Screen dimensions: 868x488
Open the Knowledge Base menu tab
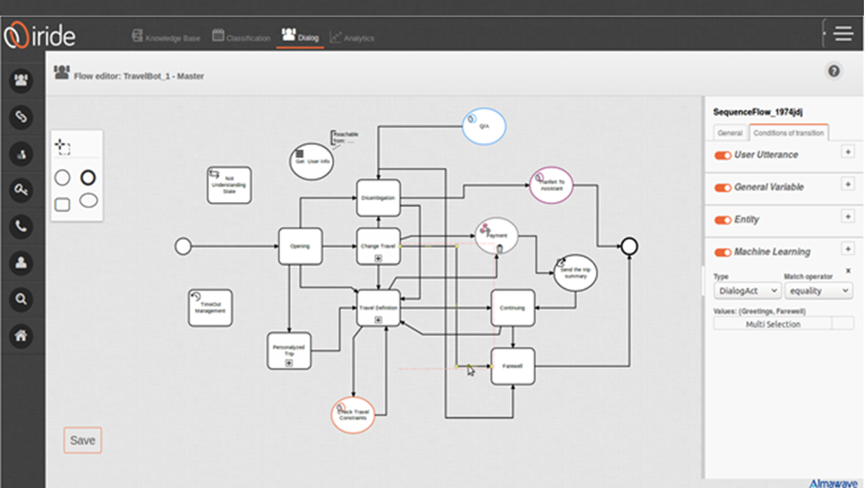[x=166, y=37]
